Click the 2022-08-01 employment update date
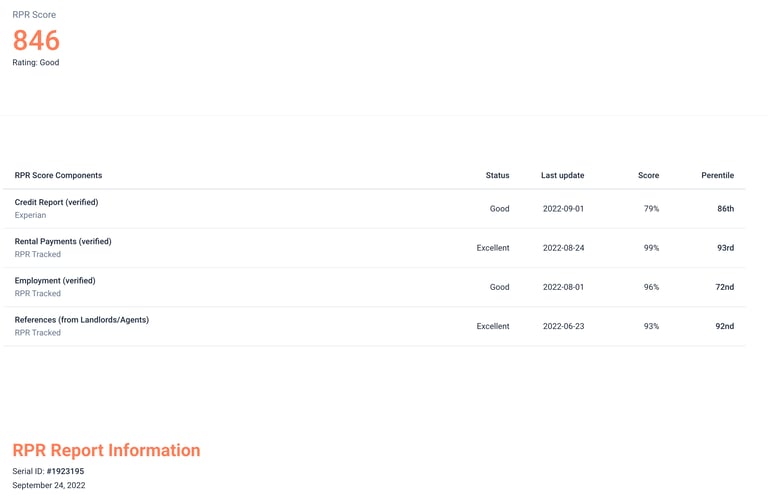 point(563,287)
